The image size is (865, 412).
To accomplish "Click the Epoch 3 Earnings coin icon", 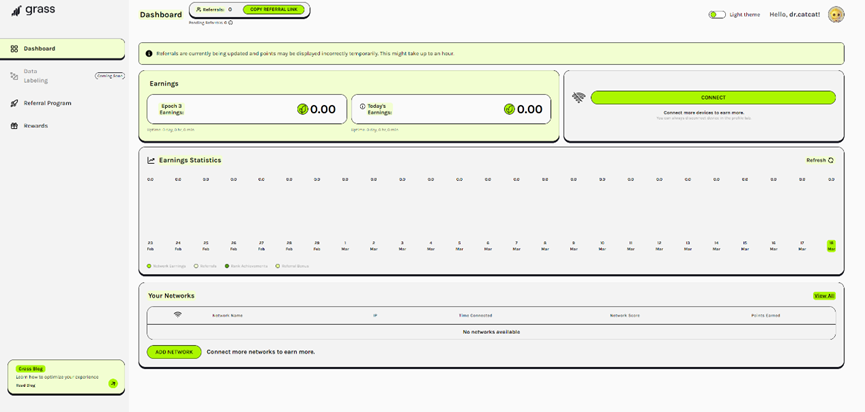I will pyautogui.click(x=302, y=109).
